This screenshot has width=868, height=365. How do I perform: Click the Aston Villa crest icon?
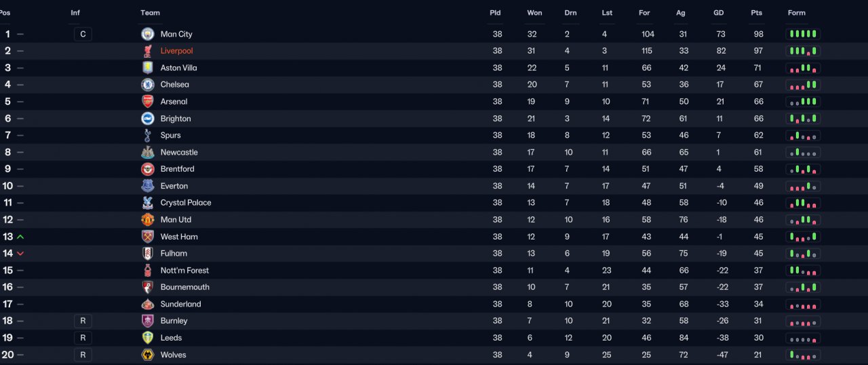click(147, 68)
